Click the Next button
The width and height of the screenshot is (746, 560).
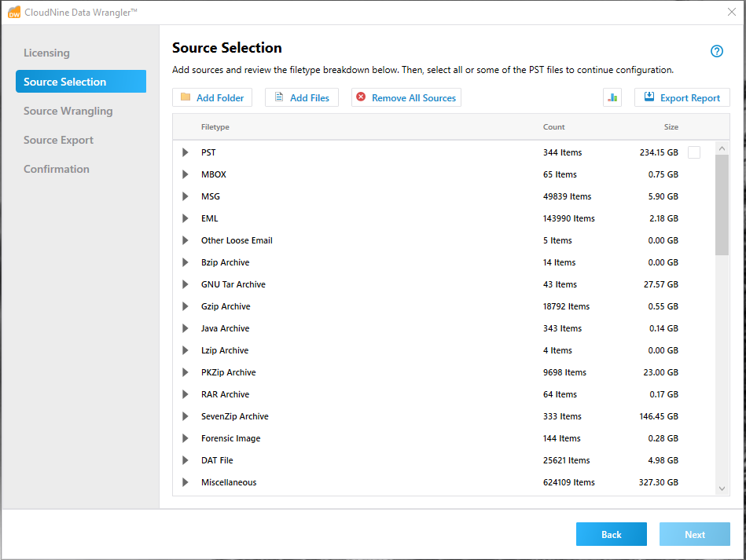[695, 534]
